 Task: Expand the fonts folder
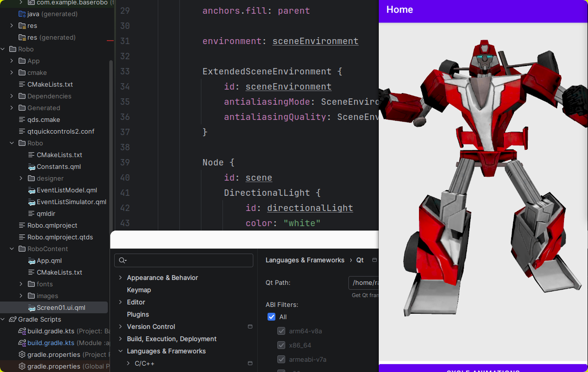[x=21, y=284]
